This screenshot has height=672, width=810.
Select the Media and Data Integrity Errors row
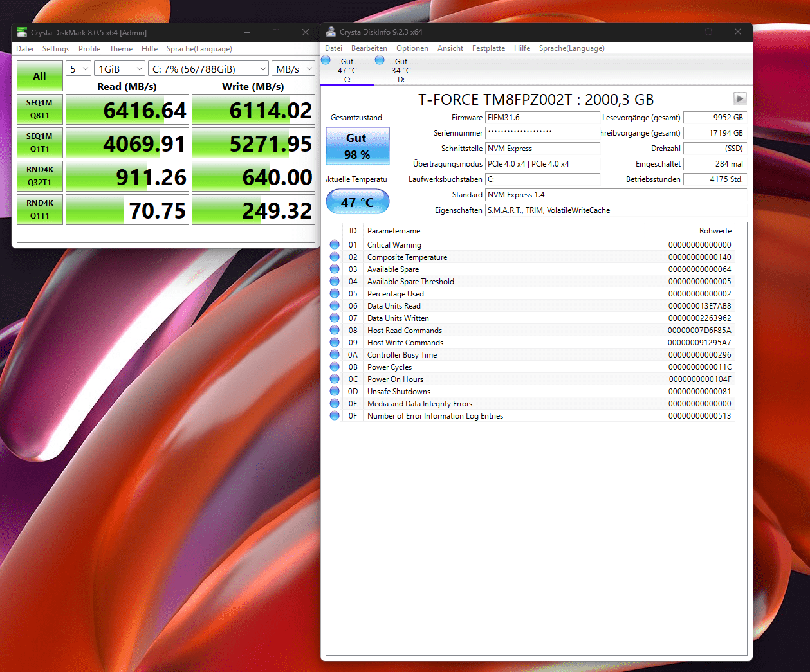click(x=531, y=404)
